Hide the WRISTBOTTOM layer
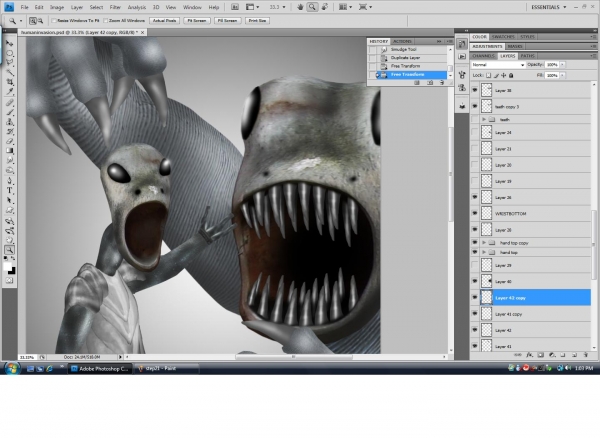Image resolution: width=600 pixels, height=438 pixels. tap(475, 213)
